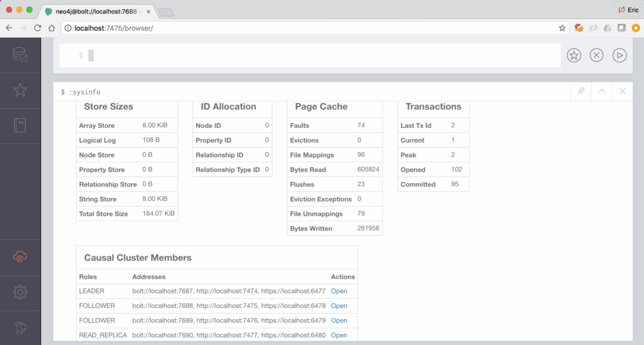Viewport: 644px width, 345px height.
Task: Close the sysinfo result frame
Action: tap(623, 91)
